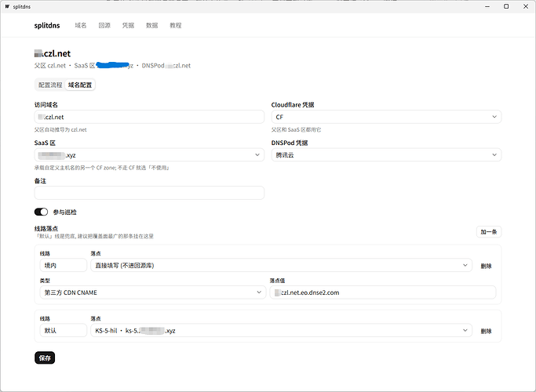The image size is (536, 392).
Task: Switch to the 配置流程 tab
Action: click(50, 85)
